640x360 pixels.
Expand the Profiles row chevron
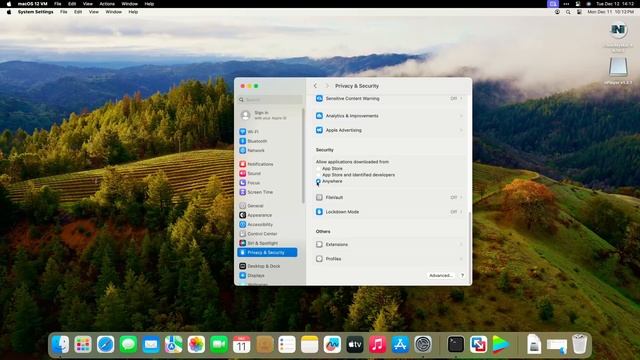point(462,259)
